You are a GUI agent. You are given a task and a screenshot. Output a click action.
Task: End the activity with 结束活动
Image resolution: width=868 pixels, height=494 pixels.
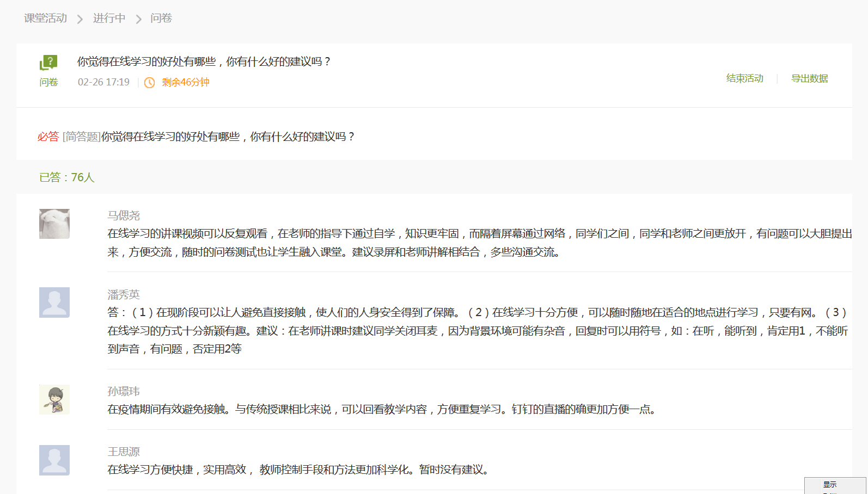click(744, 78)
